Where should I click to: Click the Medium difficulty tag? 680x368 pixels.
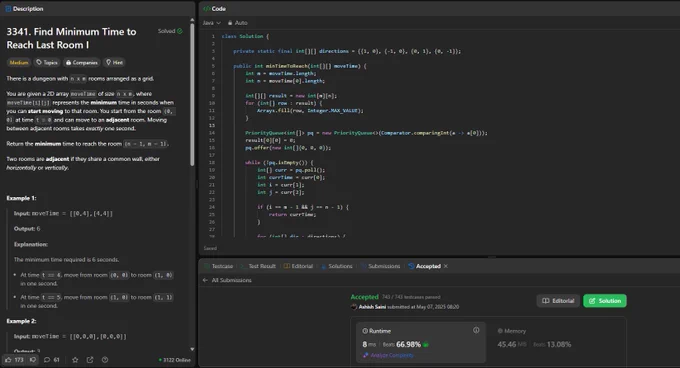[x=19, y=62]
